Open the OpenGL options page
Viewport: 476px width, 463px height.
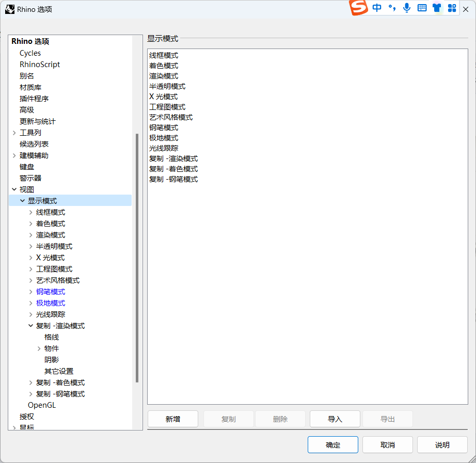[42, 405]
